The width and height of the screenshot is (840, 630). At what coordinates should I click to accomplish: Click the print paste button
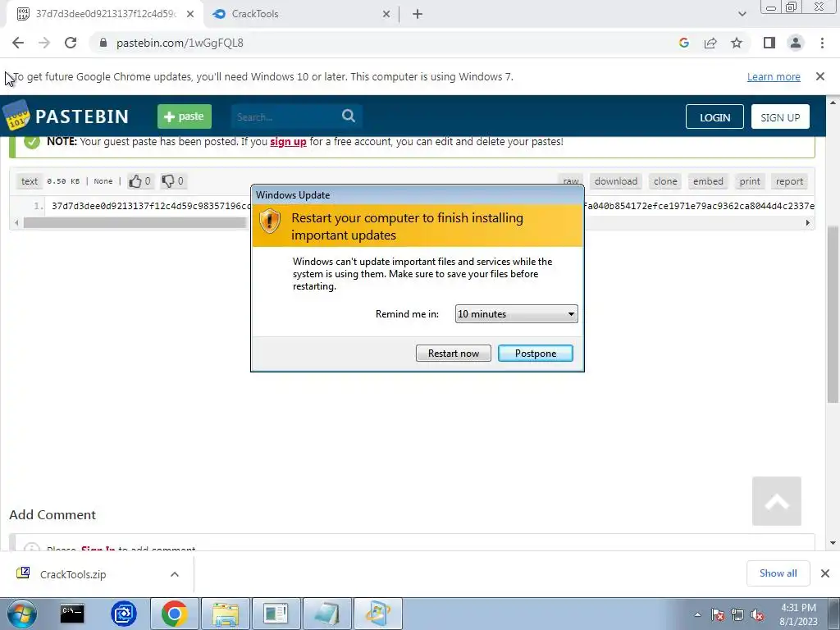[x=750, y=181]
